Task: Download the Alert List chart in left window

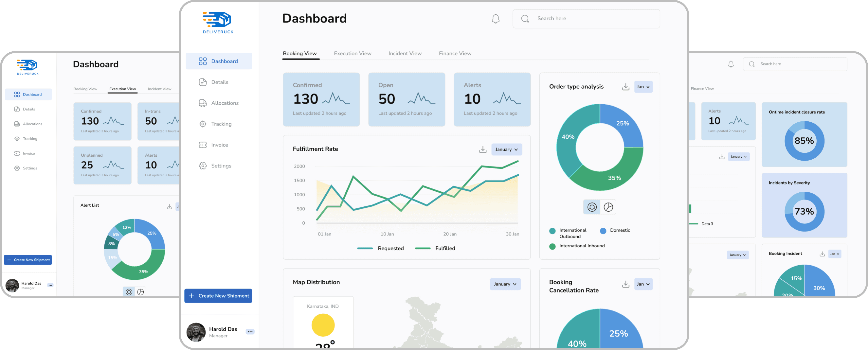Action: [169, 206]
